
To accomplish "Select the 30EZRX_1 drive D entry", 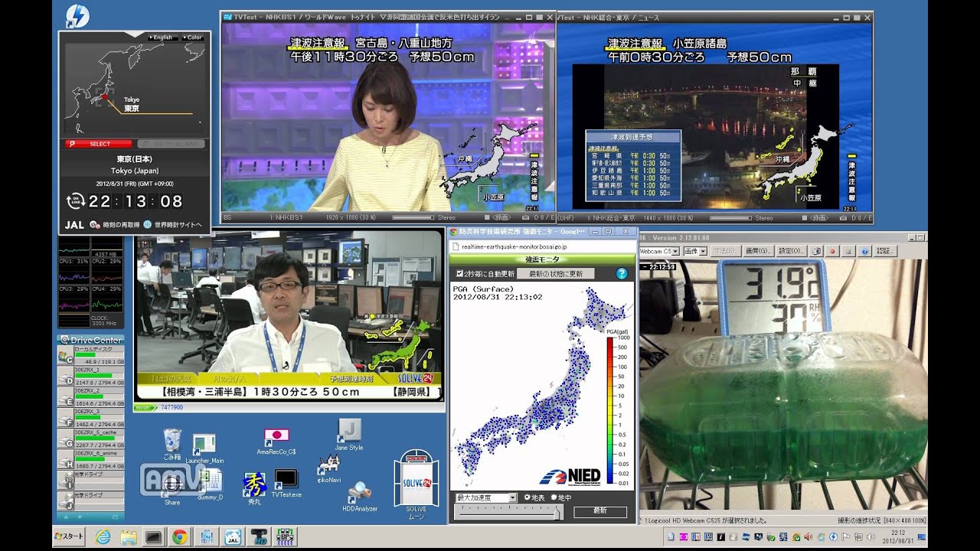I will pos(90,376).
